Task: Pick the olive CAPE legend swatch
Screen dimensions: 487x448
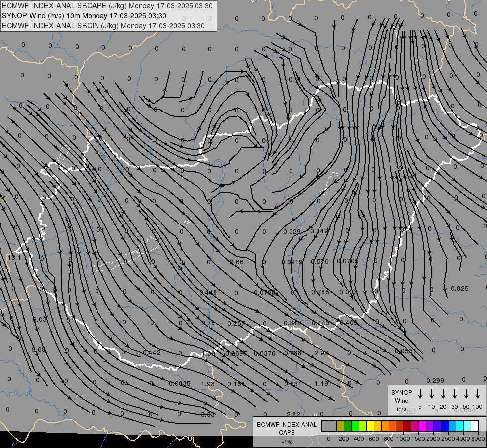Action: coord(340,426)
